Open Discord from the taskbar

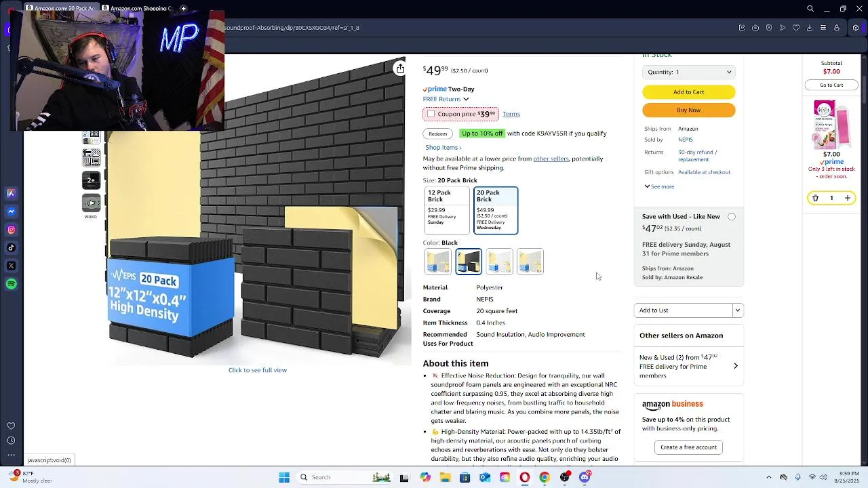pyautogui.click(x=585, y=477)
